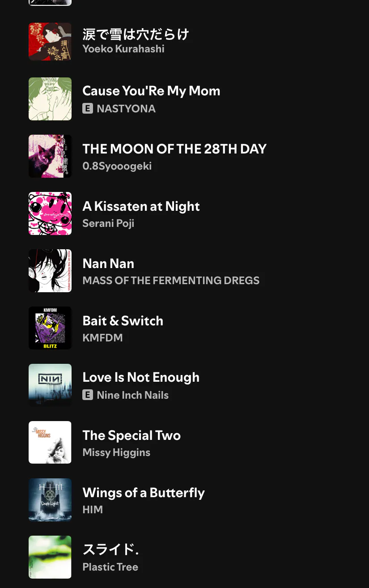Open artist MASS OF THE FERMENTING DREGS
The height and width of the screenshot is (588, 369).
coord(171,281)
